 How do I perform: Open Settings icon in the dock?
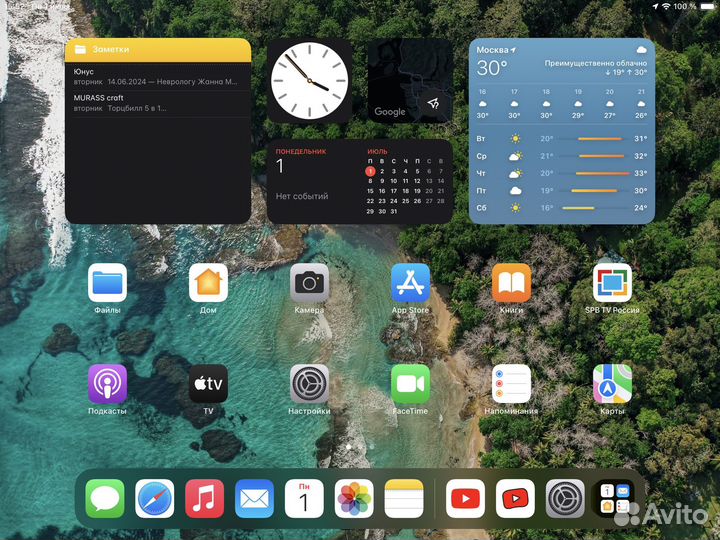(x=565, y=499)
